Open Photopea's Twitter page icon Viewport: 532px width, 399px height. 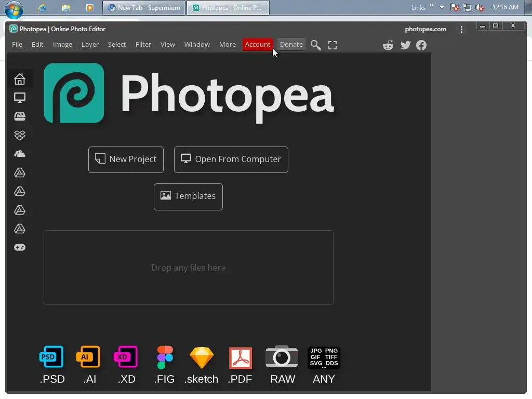coord(405,45)
